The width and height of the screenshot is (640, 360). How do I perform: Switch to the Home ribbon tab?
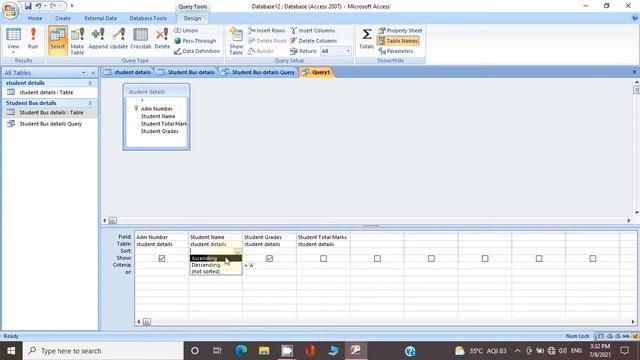pyautogui.click(x=35, y=18)
